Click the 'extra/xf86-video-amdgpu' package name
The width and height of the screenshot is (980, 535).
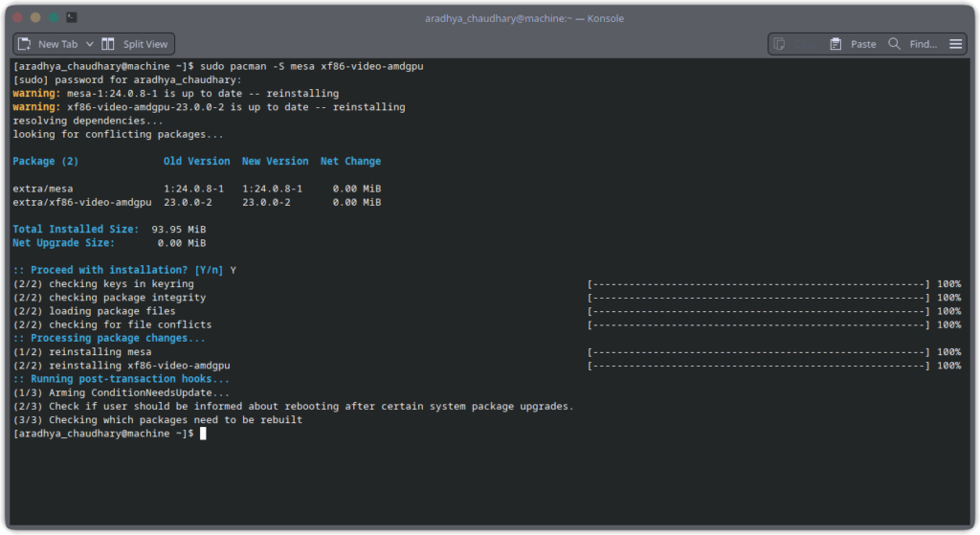(82, 203)
